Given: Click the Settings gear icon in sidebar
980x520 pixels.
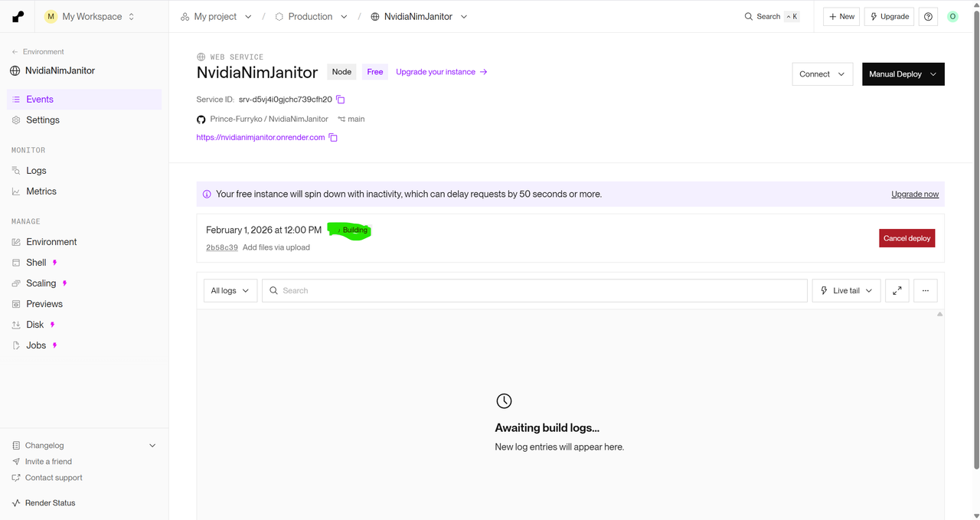Looking at the screenshot, I should (x=16, y=120).
